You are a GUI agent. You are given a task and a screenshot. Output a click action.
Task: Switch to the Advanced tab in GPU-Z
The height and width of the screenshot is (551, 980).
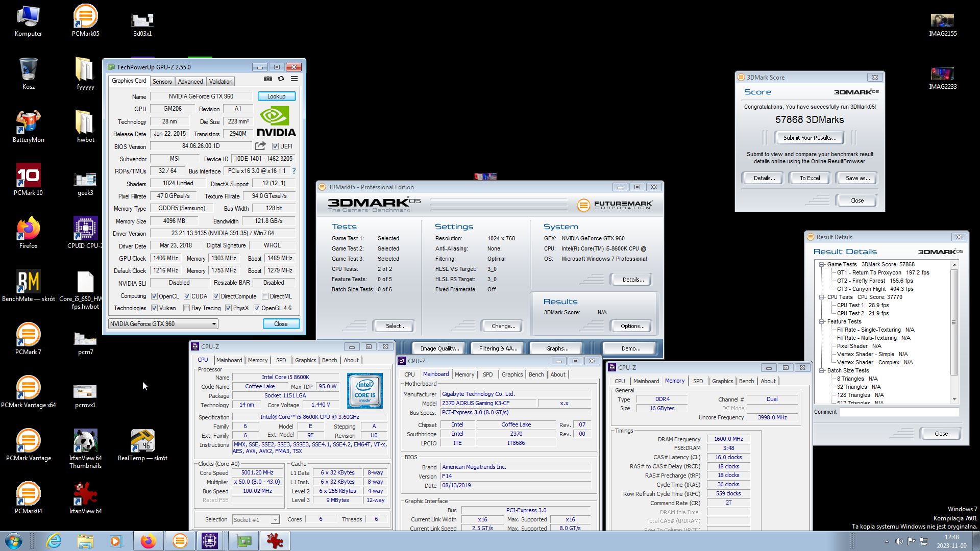[190, 82]
